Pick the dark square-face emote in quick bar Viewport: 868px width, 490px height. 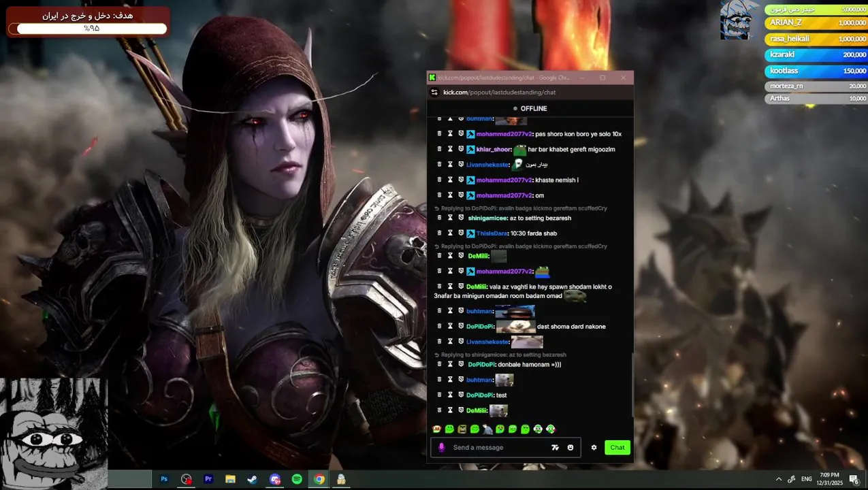pyautogui.click(x=462, y=429)
